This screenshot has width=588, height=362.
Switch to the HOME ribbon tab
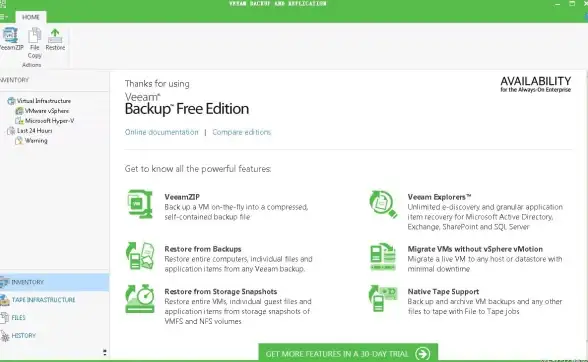31,17
